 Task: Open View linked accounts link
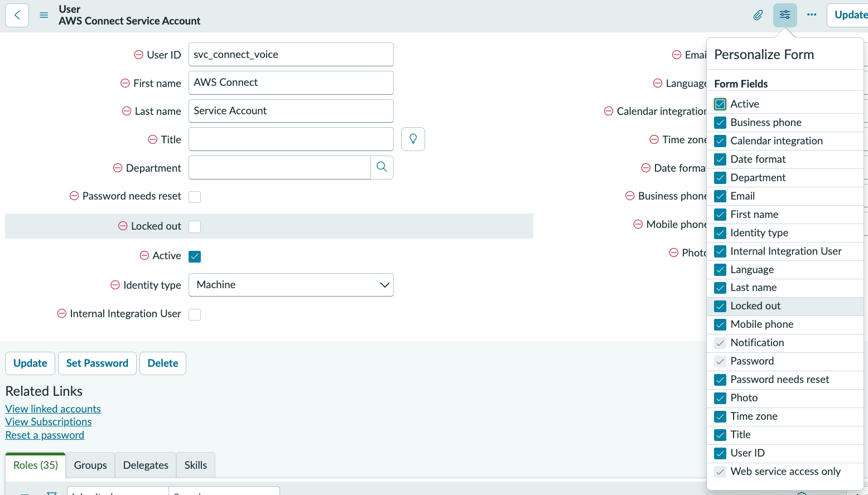(x=53, y=409)
